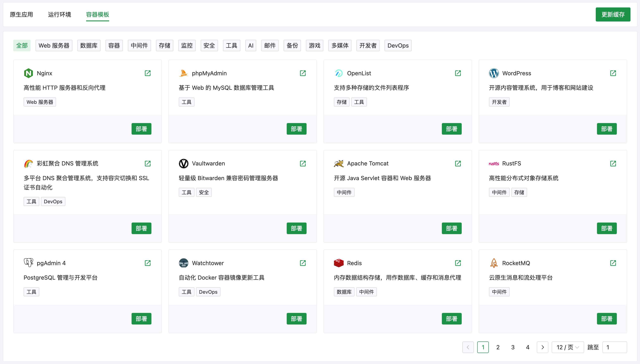
Task: Click the Apache Tomcat logo icon
Action: coord(339,163)
